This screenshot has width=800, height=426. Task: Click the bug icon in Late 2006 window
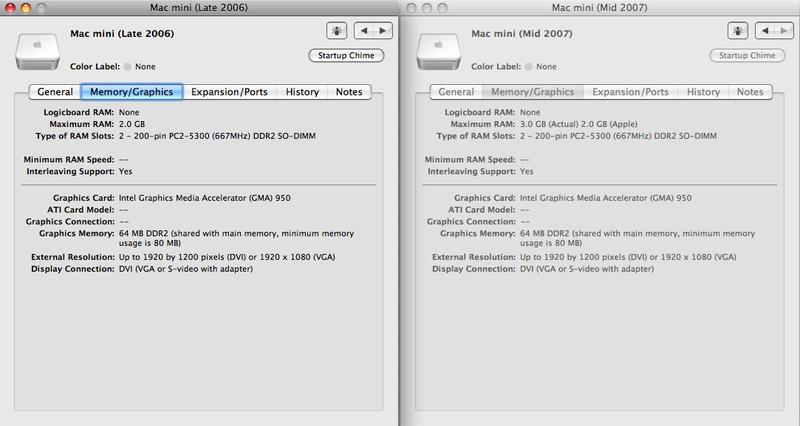pyautogui.click(x=337, y=31)
